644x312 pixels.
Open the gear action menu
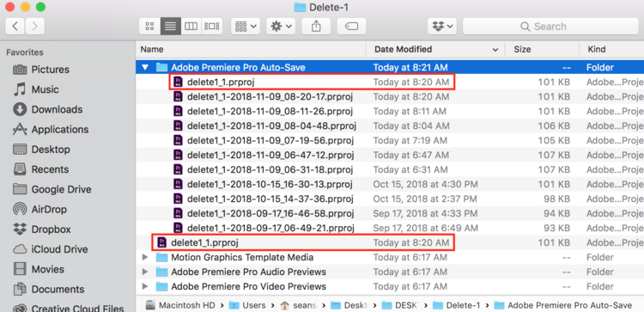(281, 27)
